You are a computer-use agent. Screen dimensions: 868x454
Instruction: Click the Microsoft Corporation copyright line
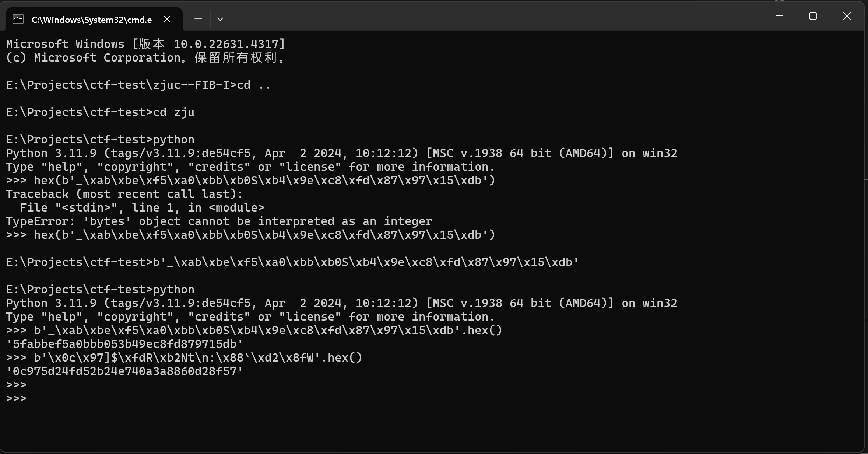point(145,58)
